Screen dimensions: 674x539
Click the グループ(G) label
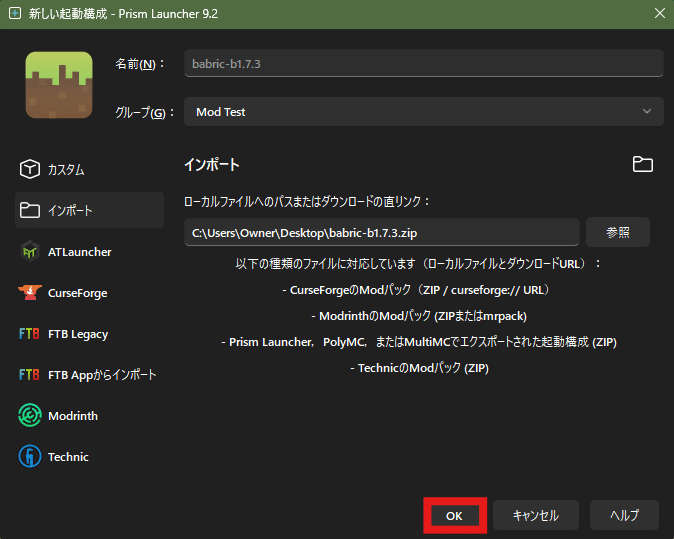coord(145,112)
